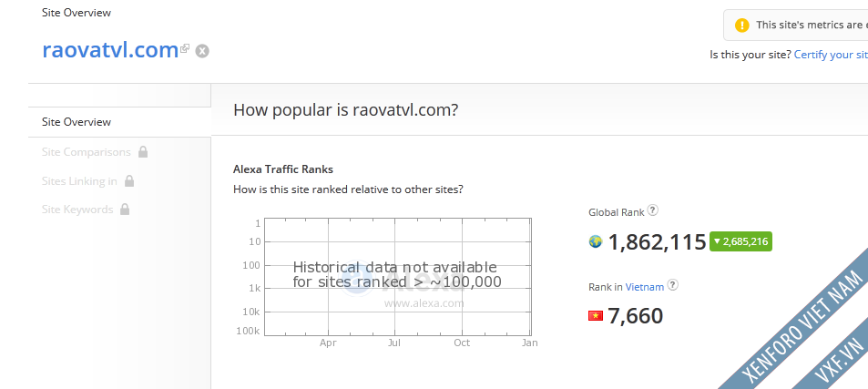Screen dimensions: 868x389
Task: Open the help icon next to Rank in Vietnam
Action: 673,286
